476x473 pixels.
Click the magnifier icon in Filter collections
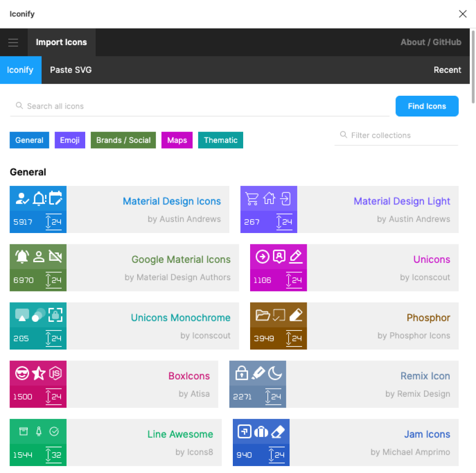point(343,135)
